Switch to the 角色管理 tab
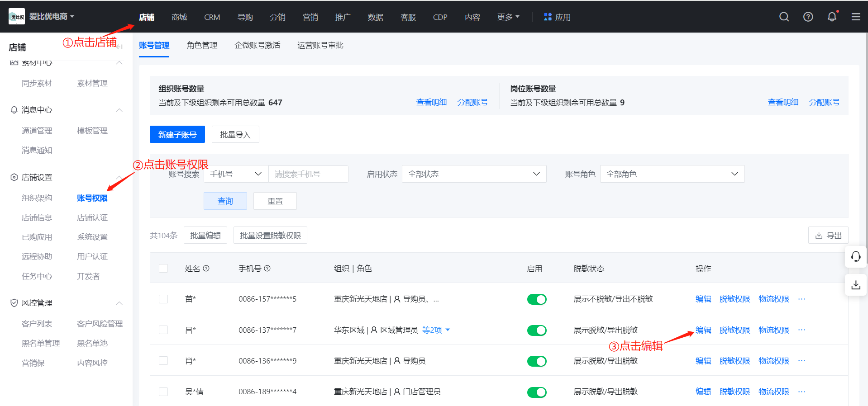The height and width of the screenshot is (406, 868). 202,45
